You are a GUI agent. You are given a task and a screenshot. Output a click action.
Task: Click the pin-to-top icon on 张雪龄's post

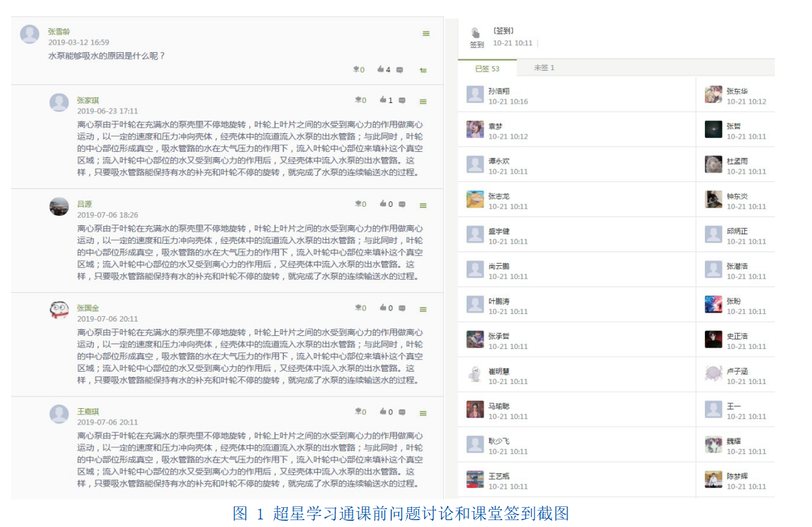423,70
